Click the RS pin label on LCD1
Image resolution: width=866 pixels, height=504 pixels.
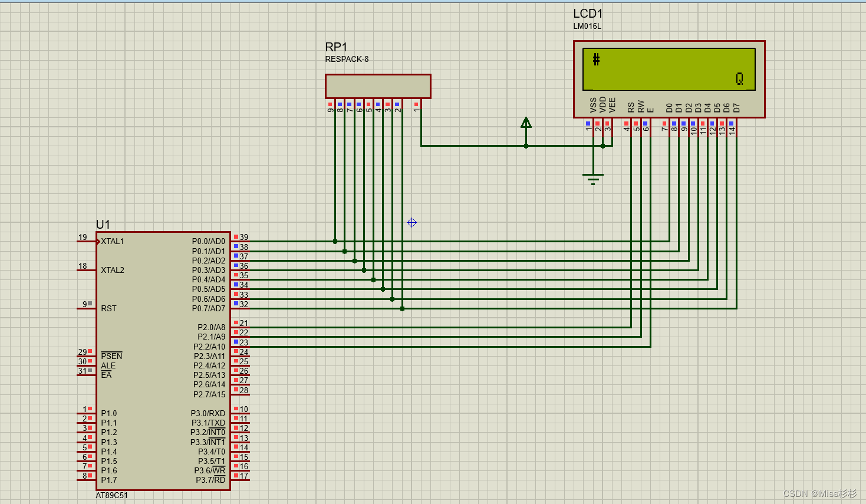click(x=631, y=107)
